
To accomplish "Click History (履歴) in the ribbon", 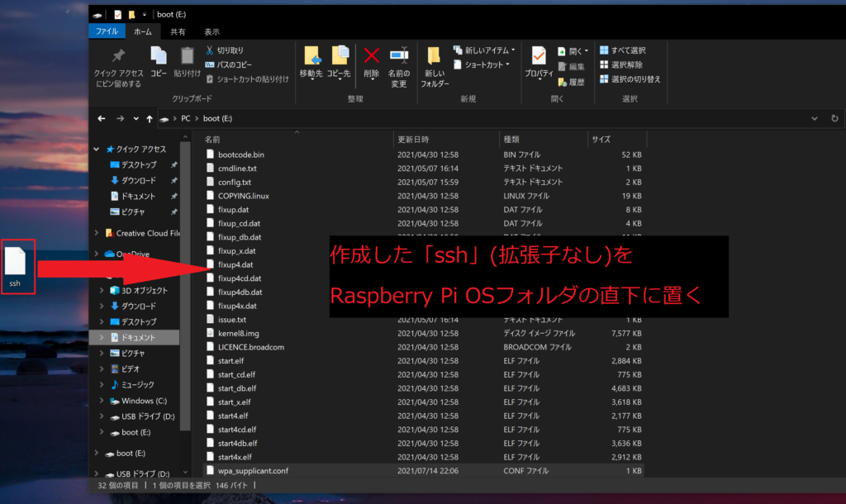I will [572, 82].
